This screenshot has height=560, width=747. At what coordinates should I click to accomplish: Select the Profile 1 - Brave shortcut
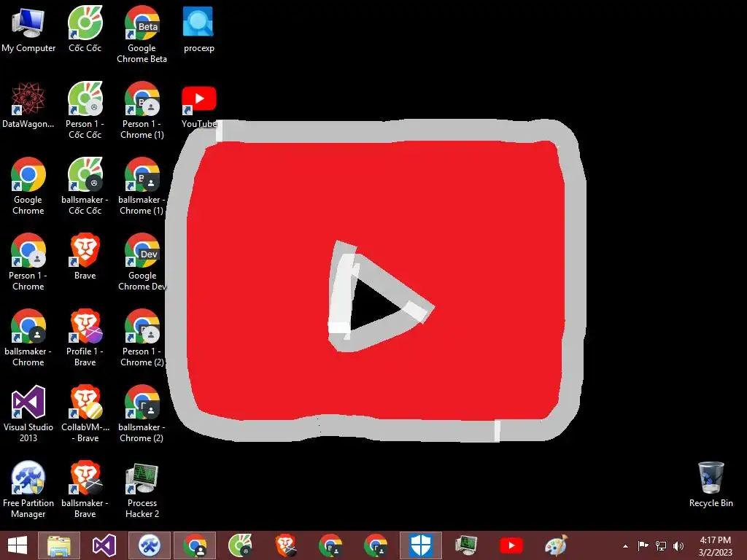pyautogui.click(x=85, y=337)
